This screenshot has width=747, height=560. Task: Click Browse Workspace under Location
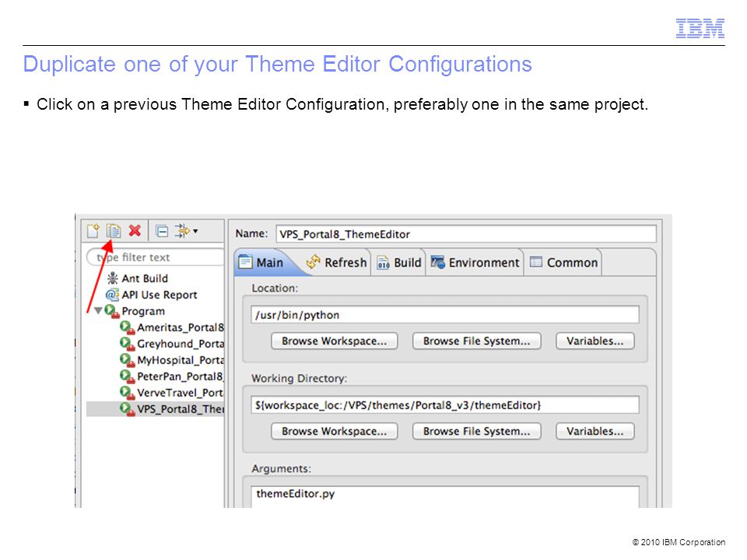click(x=335, y=341)
